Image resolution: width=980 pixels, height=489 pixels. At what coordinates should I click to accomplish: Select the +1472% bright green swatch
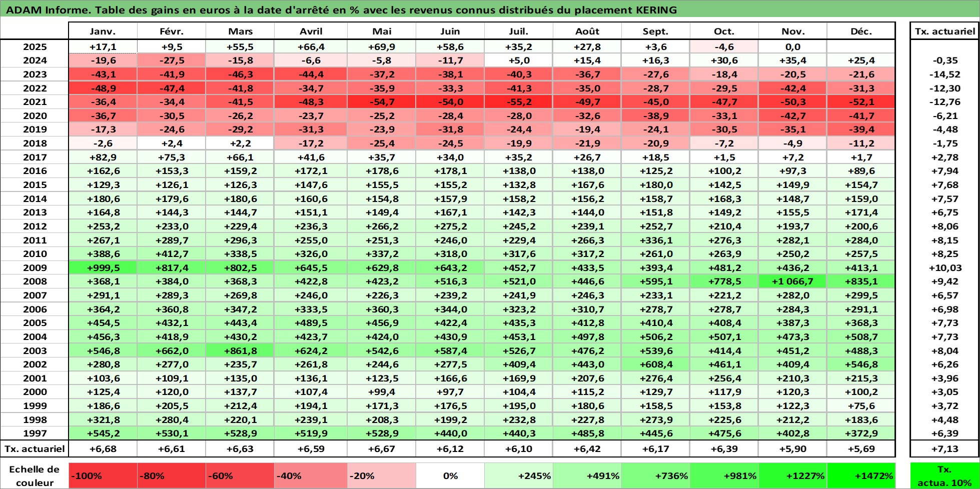click(861, 475)
